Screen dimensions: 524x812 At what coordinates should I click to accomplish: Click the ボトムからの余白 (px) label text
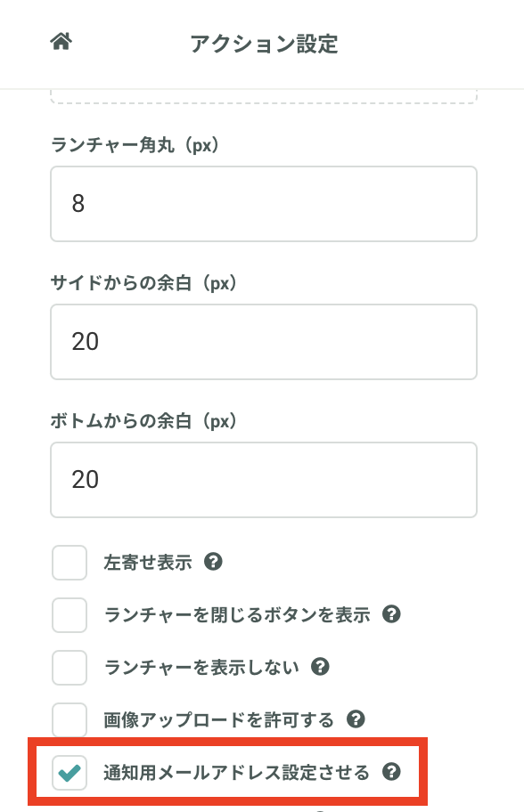click(x=143, y=421)
